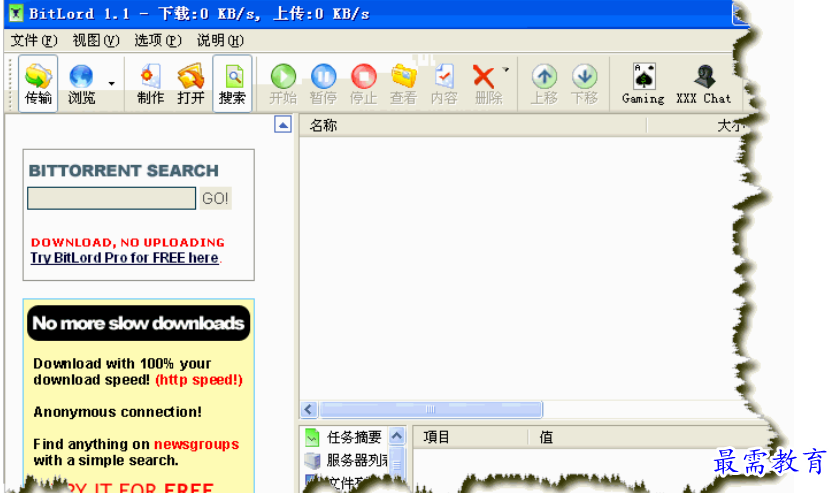Click the 打开 open torrent icon
The image size is (835, 493).
tap(191, 84)
